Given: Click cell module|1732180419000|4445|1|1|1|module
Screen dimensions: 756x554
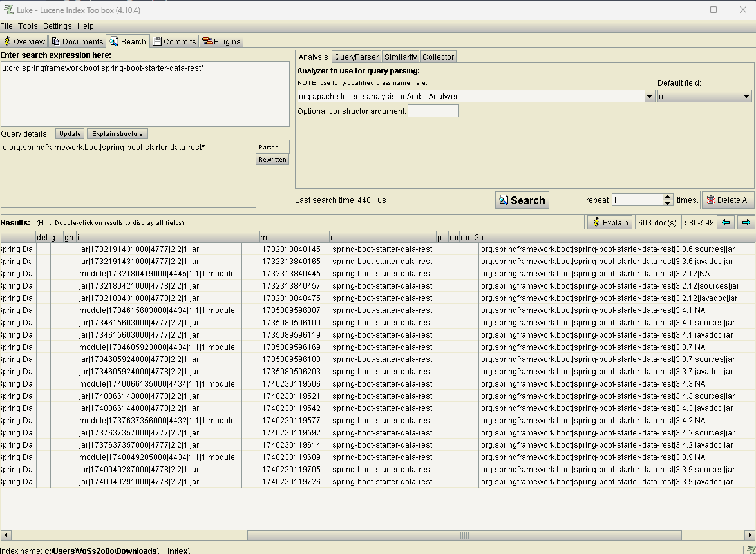Looking at the screenshot, I should 159,274.
